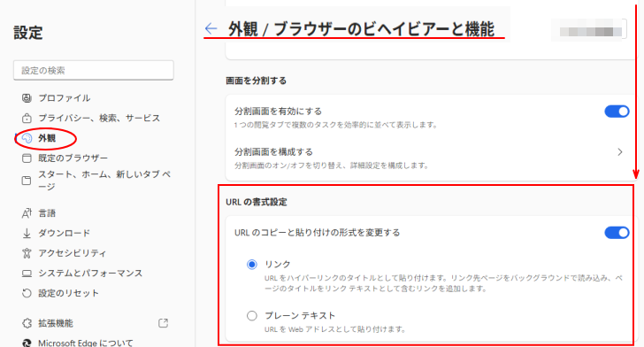This screenshot has width=644, height=347.
Task: Click the URL の書式設定 heading
Action: [x=257, y=203]
